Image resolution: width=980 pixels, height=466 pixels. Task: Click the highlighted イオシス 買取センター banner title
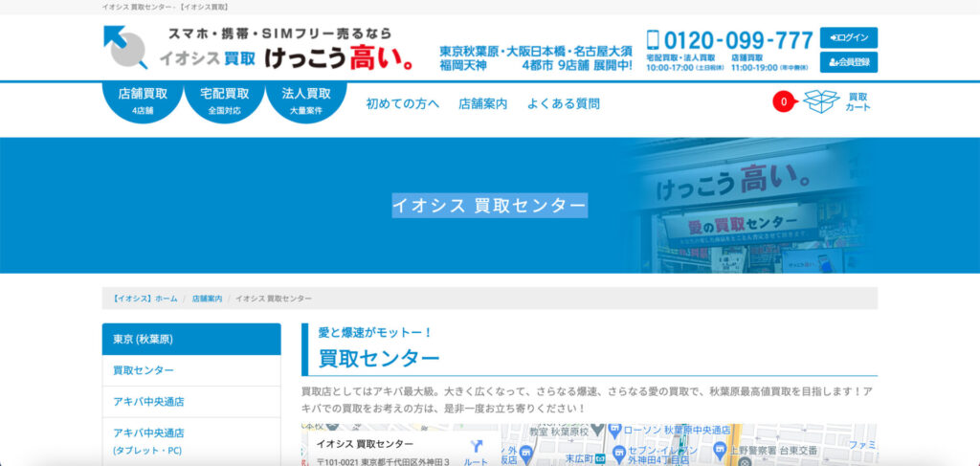(x=490, y=205)
